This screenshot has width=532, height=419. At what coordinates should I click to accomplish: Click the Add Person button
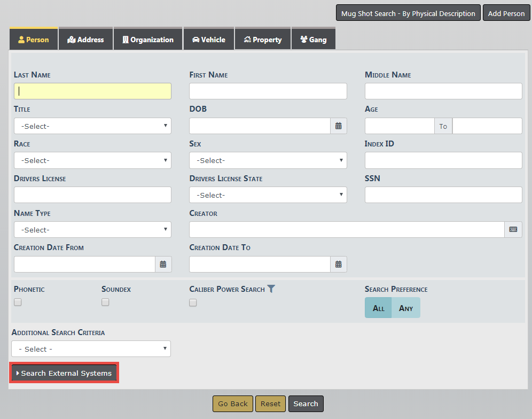click(x=506, y=13)
